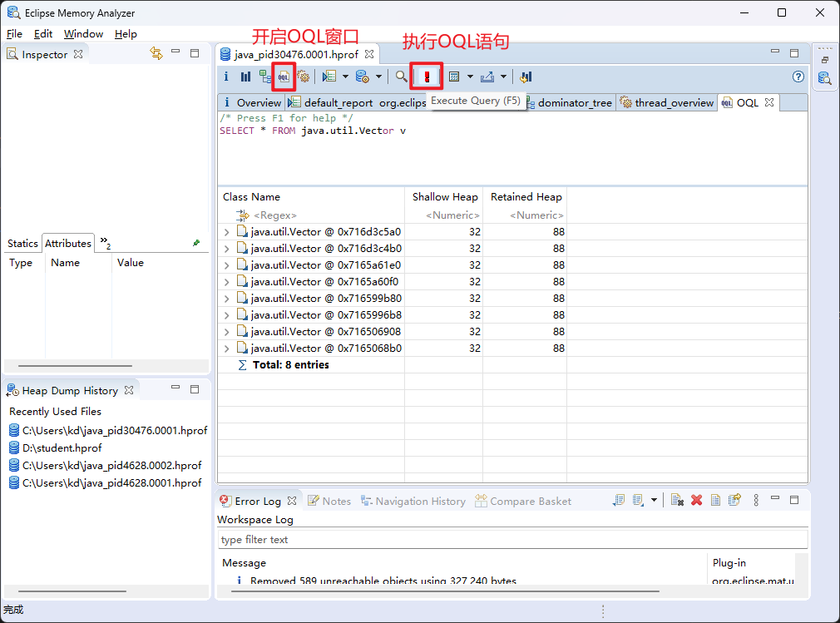Viewport: 840px width, 623px height.
Task: Open Log file document icon
Action: (x=715, y=501)
